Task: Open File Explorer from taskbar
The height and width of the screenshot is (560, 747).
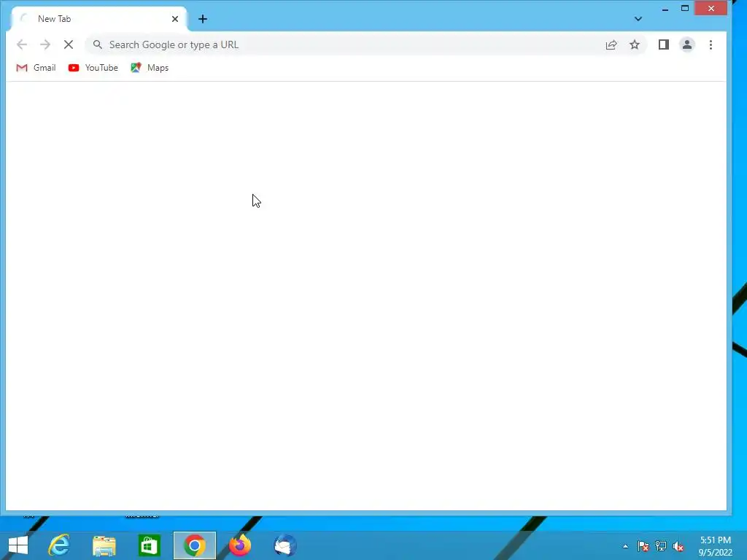Action: (104, 545)
